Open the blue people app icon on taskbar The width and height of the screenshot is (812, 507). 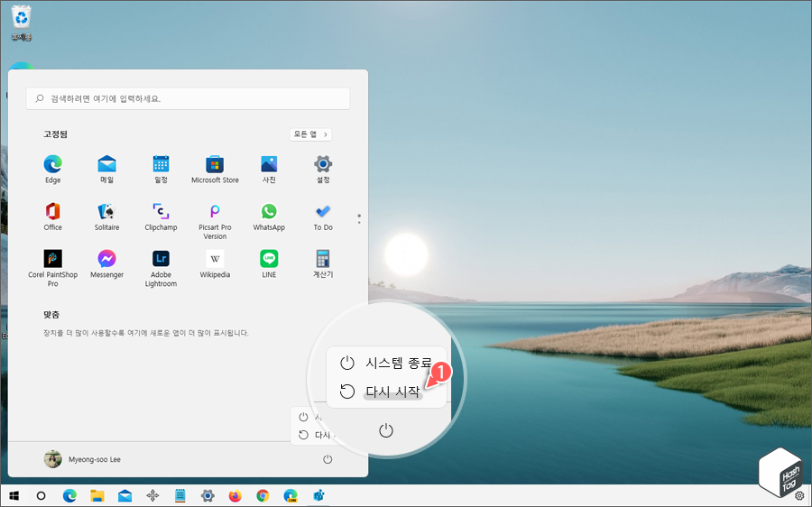click(x=318, y=496)
